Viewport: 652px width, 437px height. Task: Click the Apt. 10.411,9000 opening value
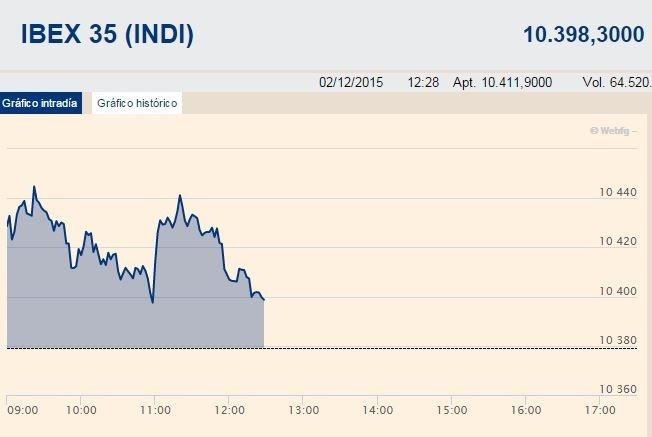pos(502,82)
